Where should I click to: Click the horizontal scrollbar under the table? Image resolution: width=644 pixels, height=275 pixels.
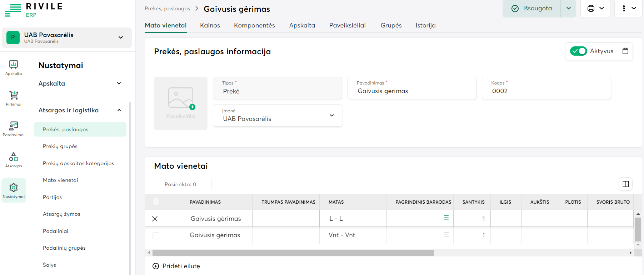[293, 253]
